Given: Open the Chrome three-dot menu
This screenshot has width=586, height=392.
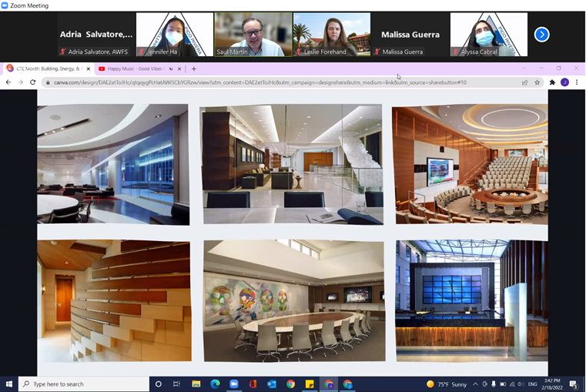Looking at the screenshot, I should [577, 82].
